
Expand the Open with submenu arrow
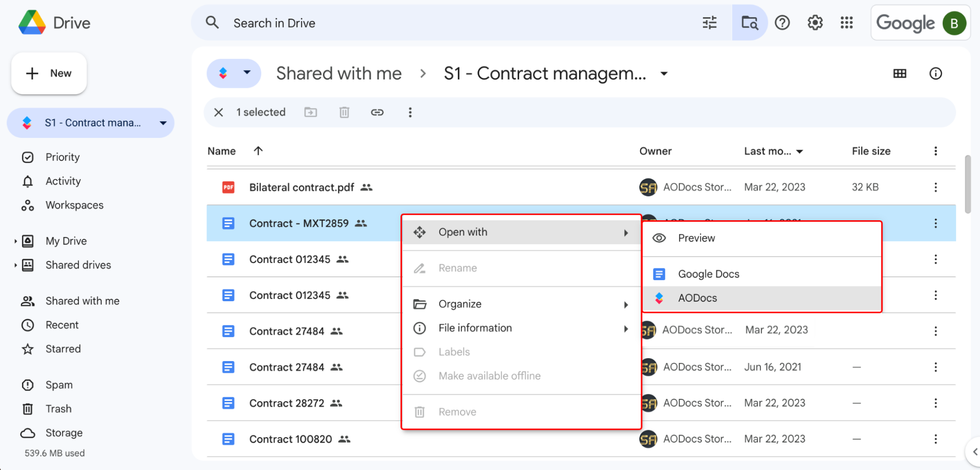(x=626, y=233)
